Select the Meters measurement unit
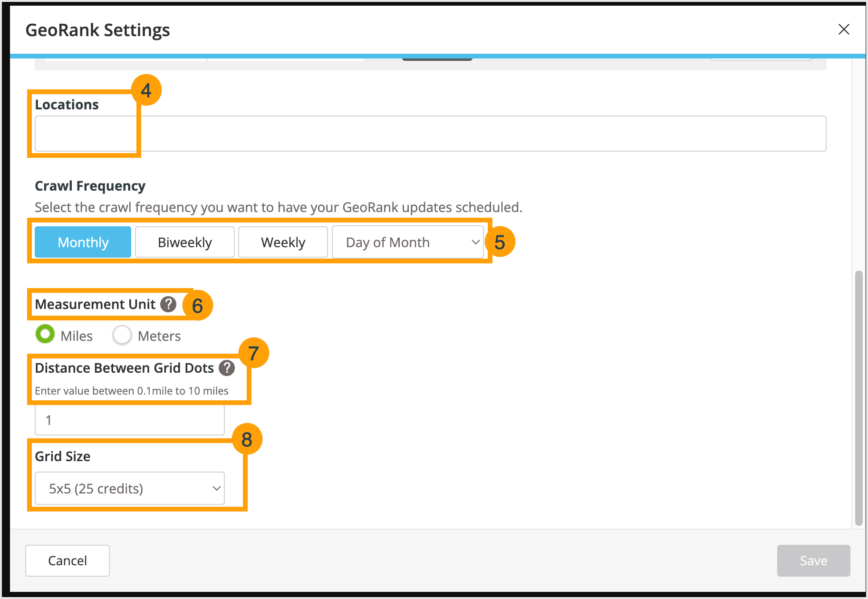 tap(122, 334)
